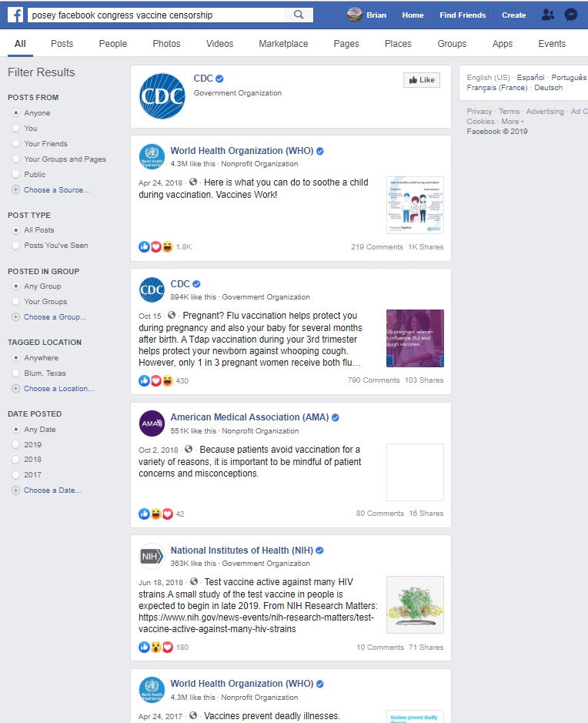Switch to the Groups tab
Screen dimensions: 588x723
click(452, 44)
